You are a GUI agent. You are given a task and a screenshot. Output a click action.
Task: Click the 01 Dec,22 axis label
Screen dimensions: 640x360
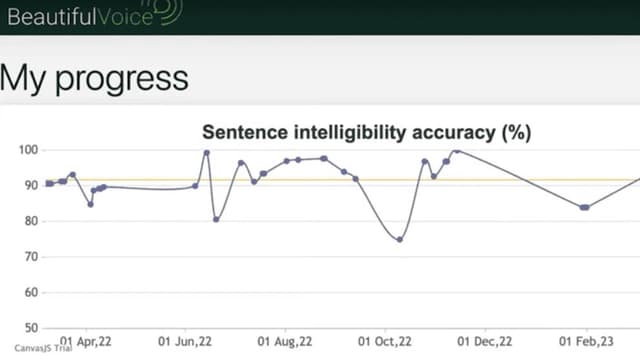point(484,341)
